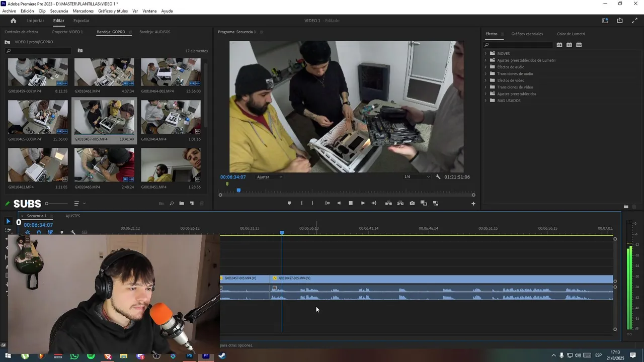
Task: Open Controles de efectos tab
Action: coord(21,32)
